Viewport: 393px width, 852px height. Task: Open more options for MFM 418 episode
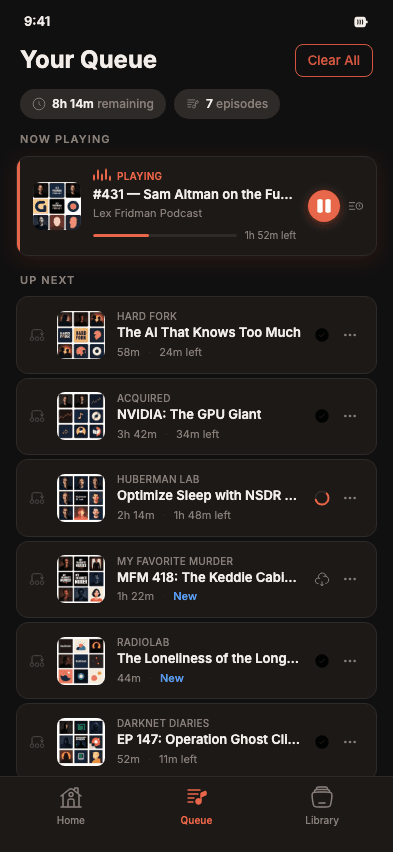351,579
